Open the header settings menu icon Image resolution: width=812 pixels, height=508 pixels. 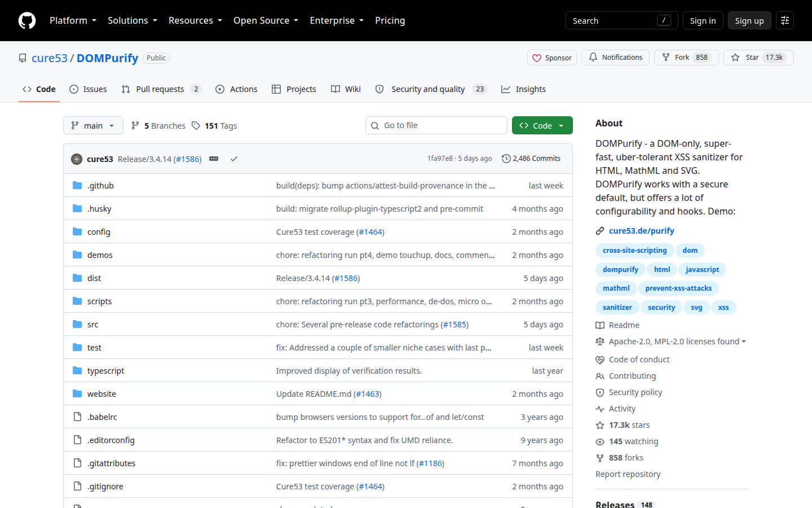point(785,20)
